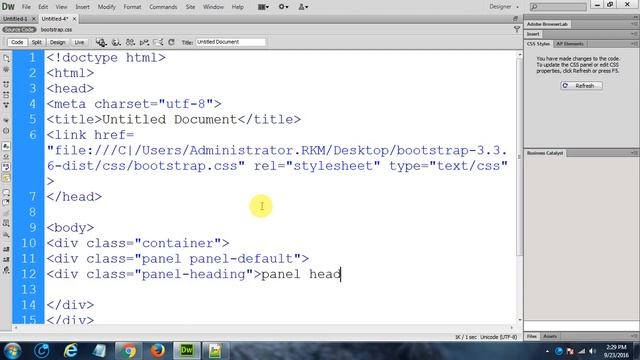Image resolution: width=640 pixels, height=360 pixels.
Task: Open the Windows Start menu
Action: 12,351
